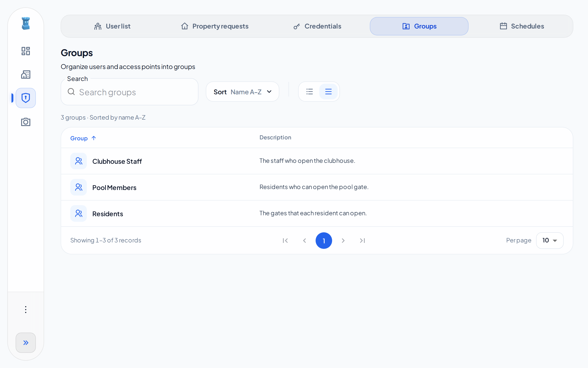Open the camera icon in sidebar

pos(26,122)
